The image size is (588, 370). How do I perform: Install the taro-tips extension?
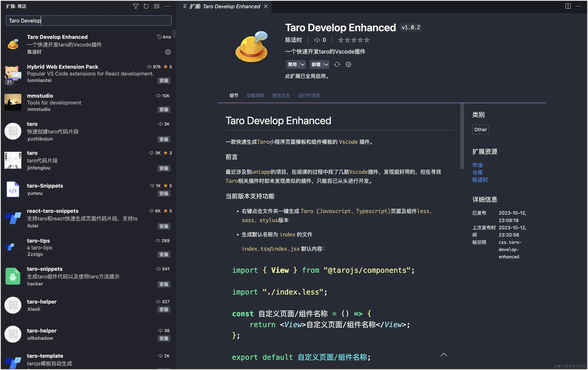click(x=164, y=255)
